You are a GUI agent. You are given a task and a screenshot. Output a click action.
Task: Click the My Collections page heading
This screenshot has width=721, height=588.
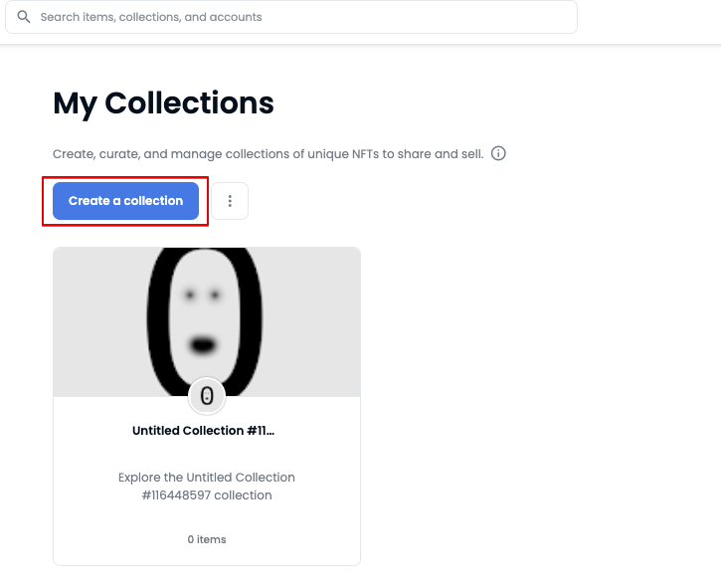(x=163, y=103)
